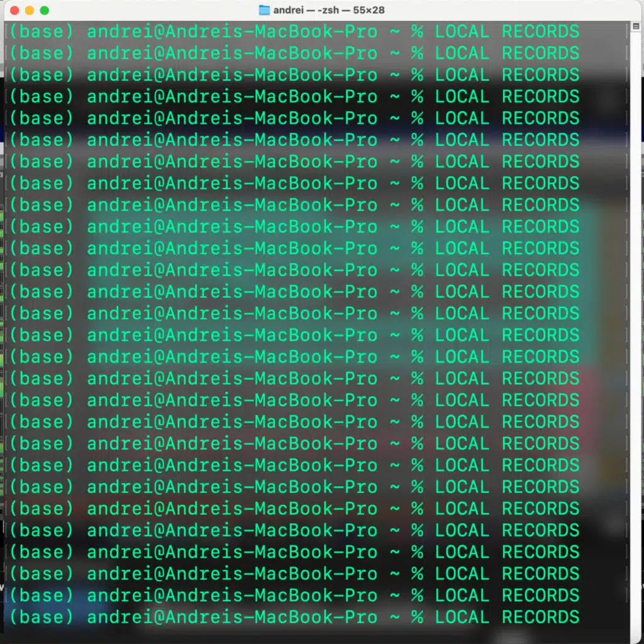
Task: Zoom the Terminal window with green button
Action: click(45, 10)
